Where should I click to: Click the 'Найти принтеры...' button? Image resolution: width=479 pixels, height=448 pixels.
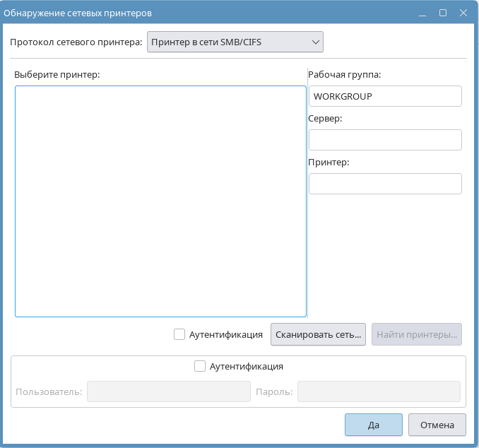[417, 334]
